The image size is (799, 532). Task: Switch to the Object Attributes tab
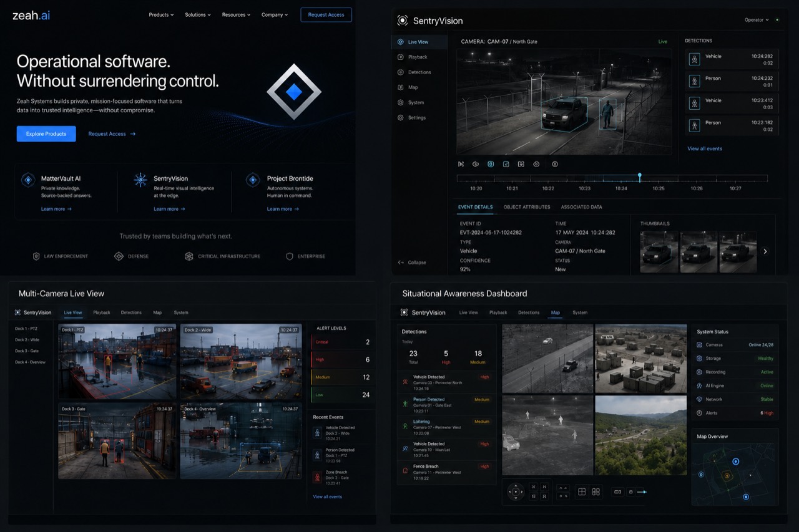527,207
